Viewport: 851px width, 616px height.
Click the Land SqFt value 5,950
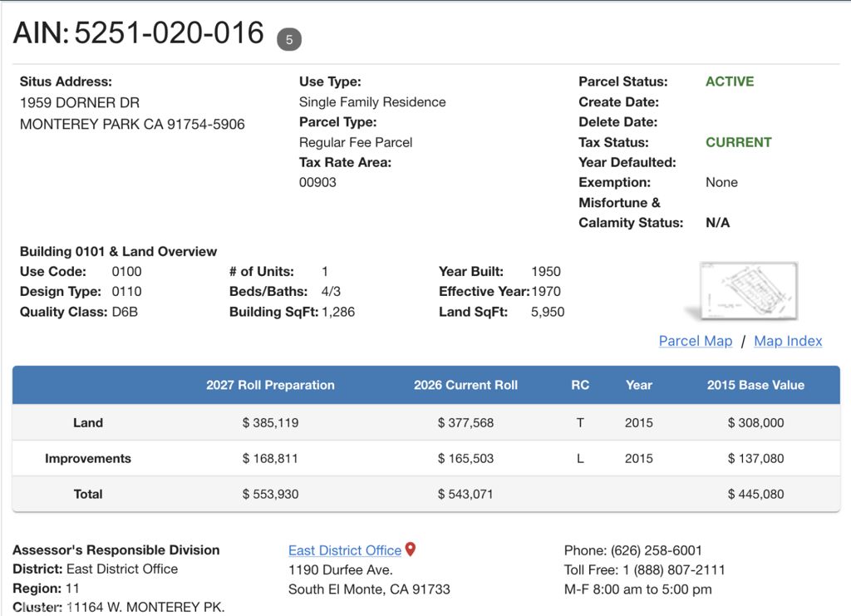point(548,312)
